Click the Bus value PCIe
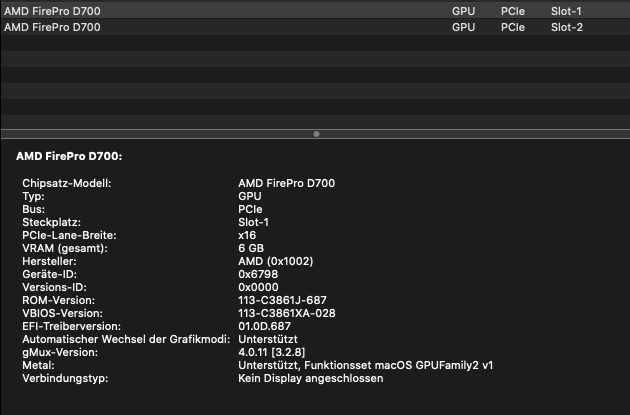The image size is (630, 415). tap(250, 209)
